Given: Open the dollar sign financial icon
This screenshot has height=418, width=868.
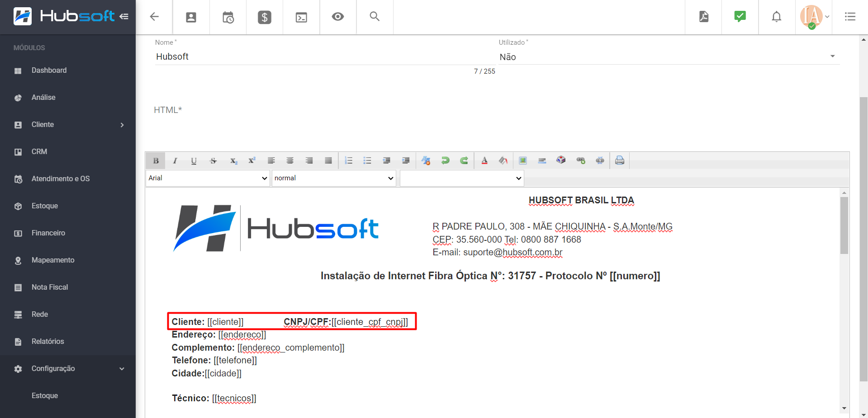Looking at the screenshot, I should pos(265,17).
